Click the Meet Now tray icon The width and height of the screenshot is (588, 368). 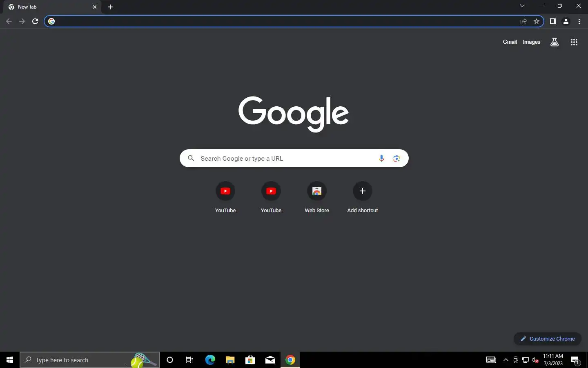coord(516,360)
